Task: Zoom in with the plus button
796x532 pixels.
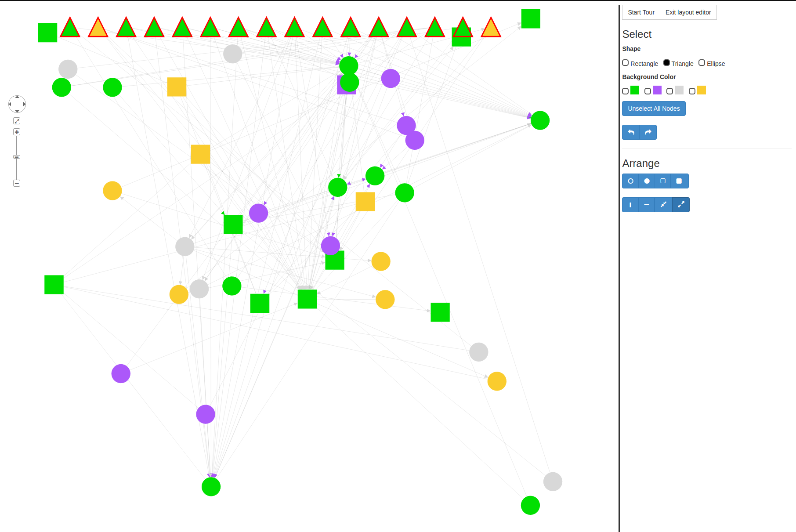Action: click(x=17, y=132)
